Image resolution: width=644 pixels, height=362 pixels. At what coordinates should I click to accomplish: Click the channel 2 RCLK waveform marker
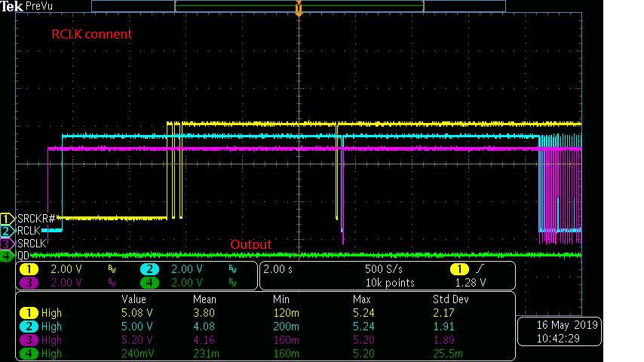[7, 231]
